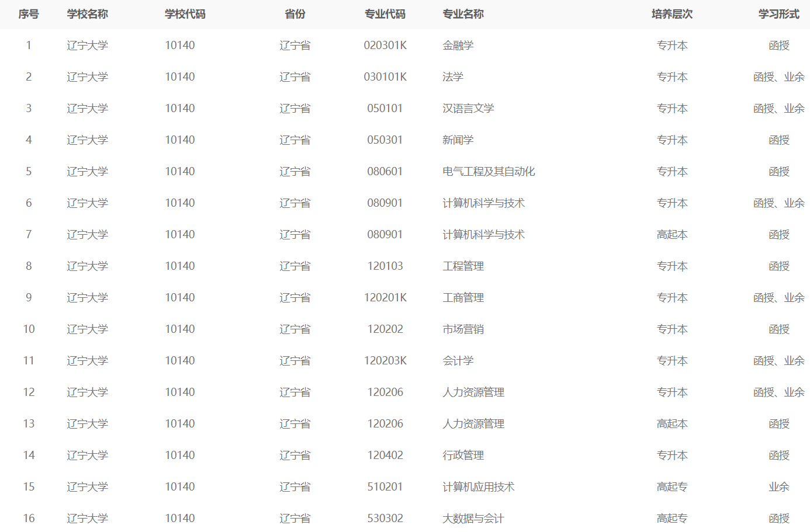This screenshot has height=532, width=810.
Task: Click 辽宁大学 in row 1
Action: pyautogui.click(x=88, y=46)
